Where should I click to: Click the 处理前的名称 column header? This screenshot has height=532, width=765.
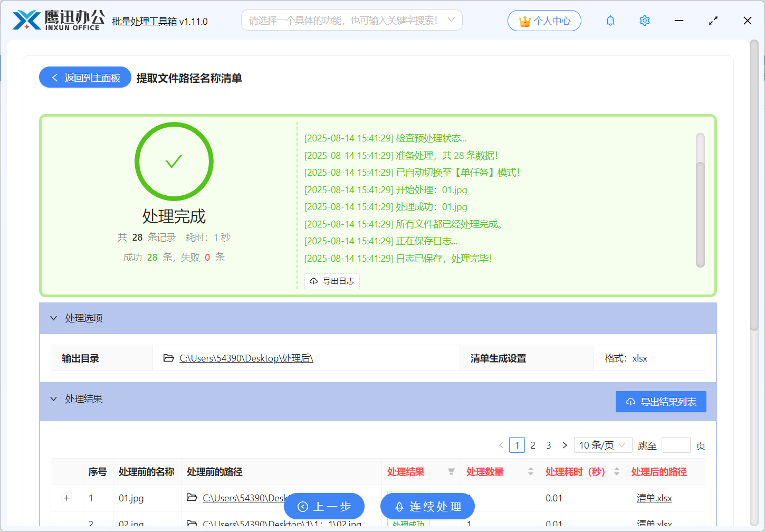coord(147,472)
